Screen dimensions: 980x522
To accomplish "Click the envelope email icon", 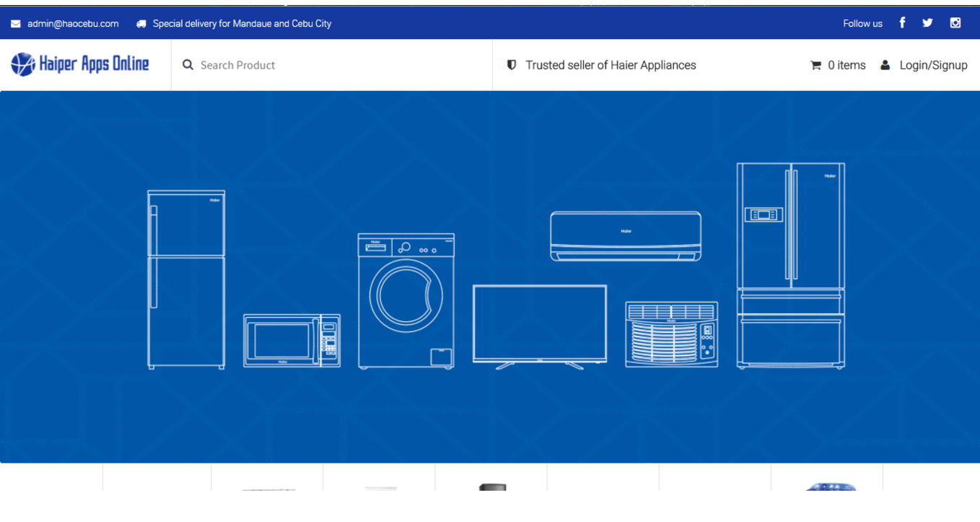I will pos(16,24).
